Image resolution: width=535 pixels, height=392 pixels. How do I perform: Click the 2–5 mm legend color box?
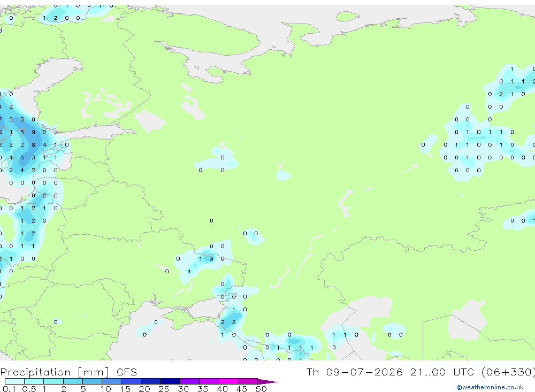coord(73,381)
